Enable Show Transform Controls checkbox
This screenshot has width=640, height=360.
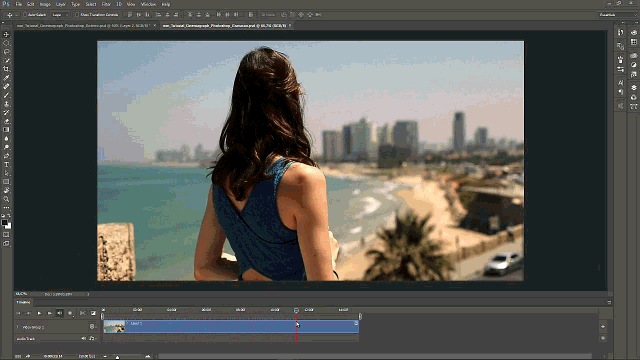(x=76, y=15)
